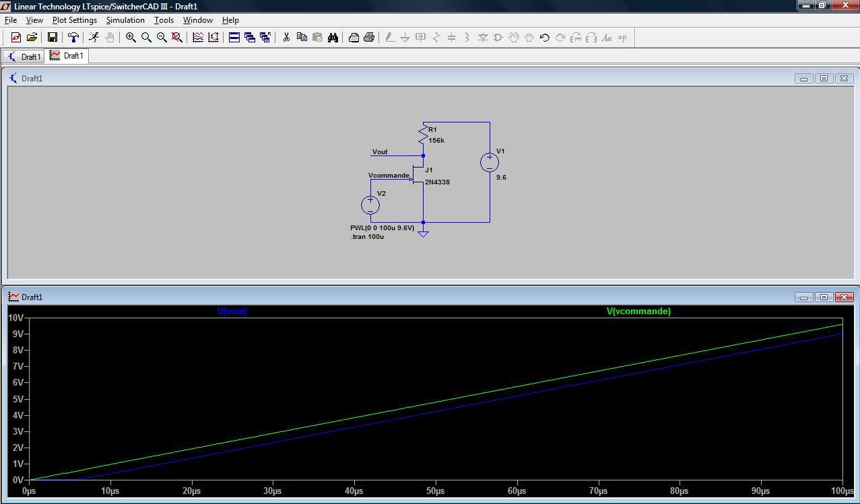Click the Tile Windows horizontally icon
860x504 pixels.
[234, 38]
